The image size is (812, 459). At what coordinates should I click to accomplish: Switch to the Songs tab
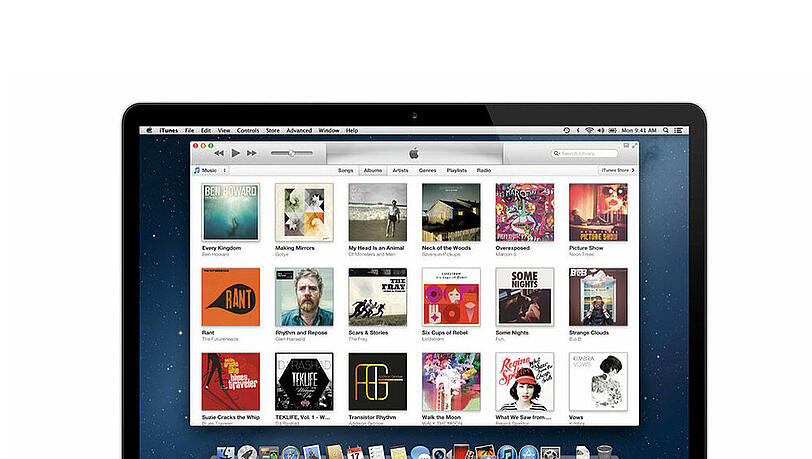coord(345,170)
